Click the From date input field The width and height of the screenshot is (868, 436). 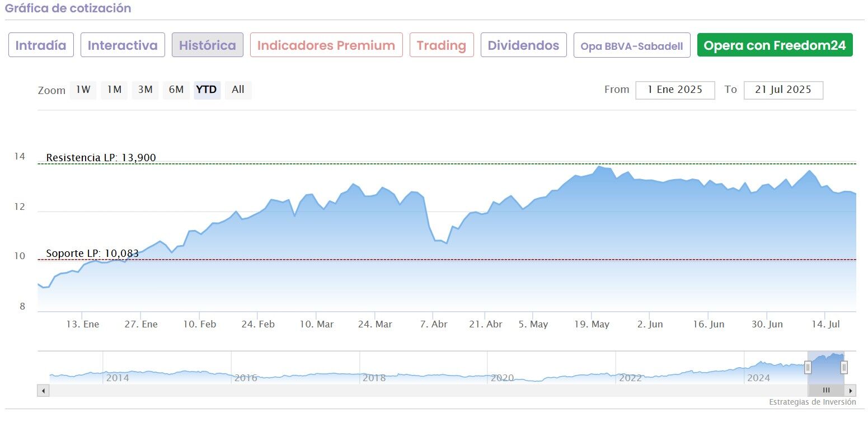675,90
